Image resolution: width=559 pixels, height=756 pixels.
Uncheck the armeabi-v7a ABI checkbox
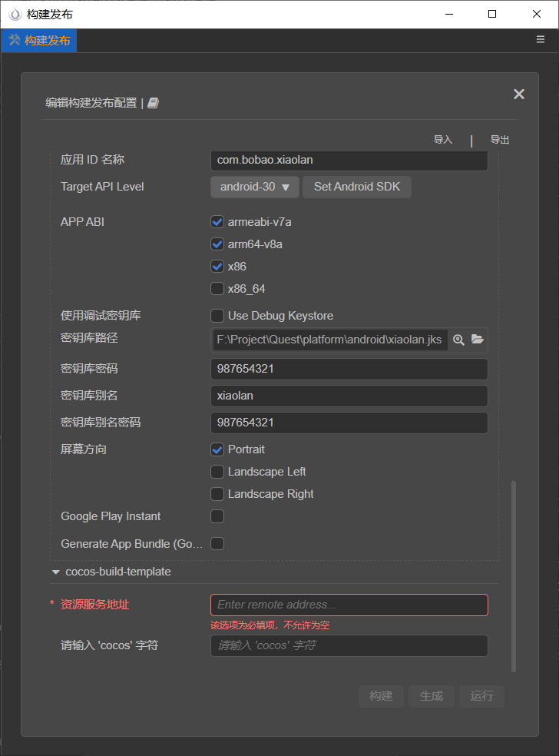tap(217, 222)
